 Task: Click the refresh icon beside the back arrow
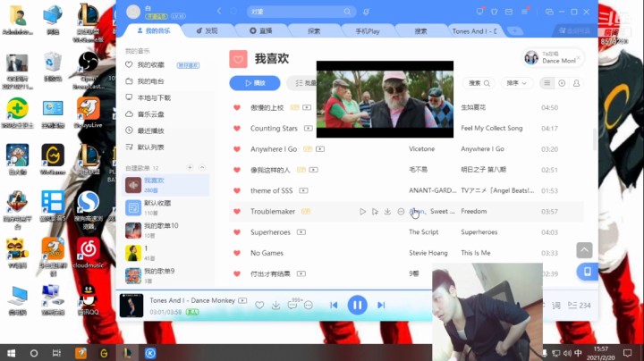click(233, 12)
